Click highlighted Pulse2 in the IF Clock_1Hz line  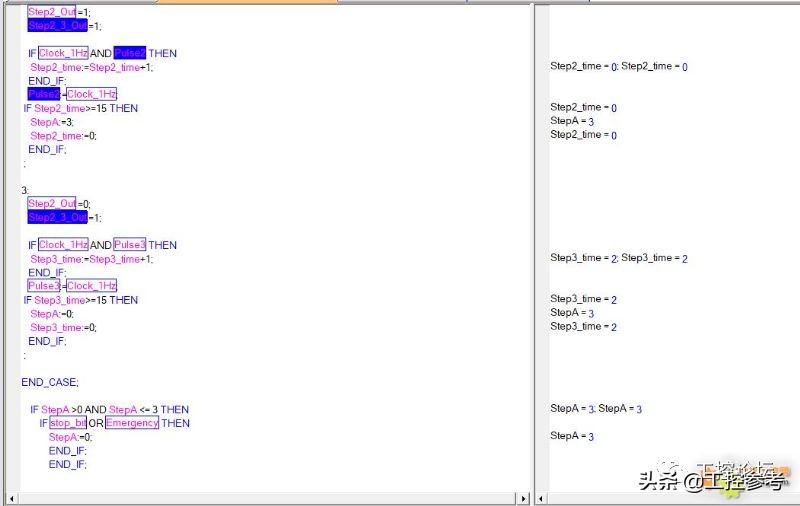tap(130, 53)
